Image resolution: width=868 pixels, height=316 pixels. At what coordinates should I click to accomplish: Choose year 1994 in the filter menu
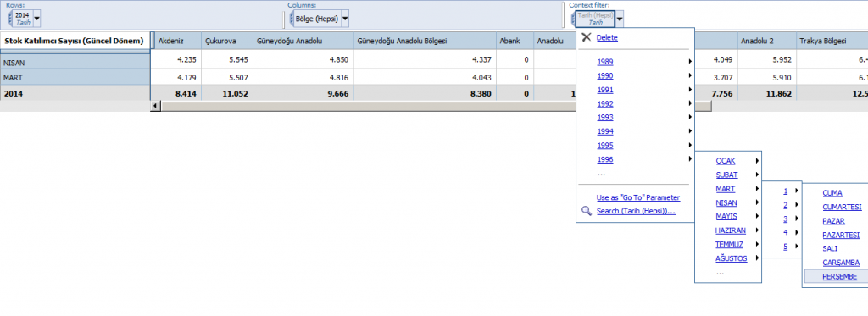click(605, 131)
